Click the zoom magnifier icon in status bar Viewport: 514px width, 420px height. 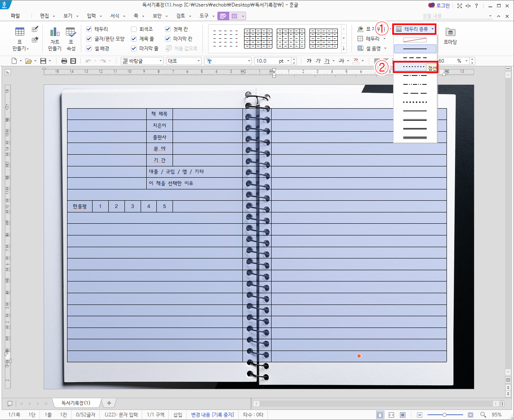483,415
